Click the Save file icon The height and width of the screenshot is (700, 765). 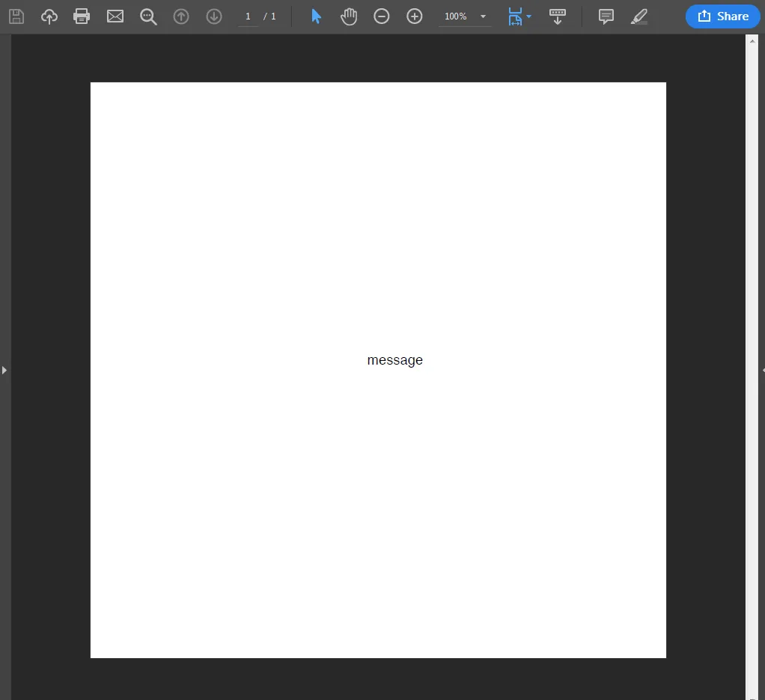click(x=16, y=16)
